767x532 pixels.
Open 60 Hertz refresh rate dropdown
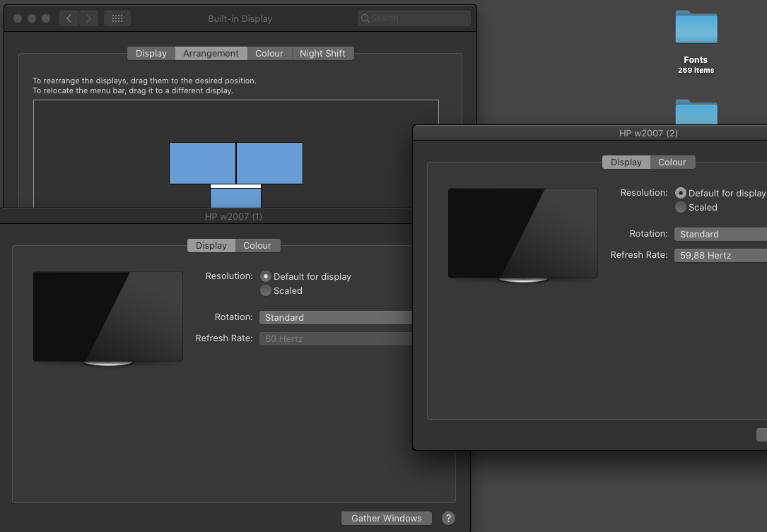pos(336,338)
